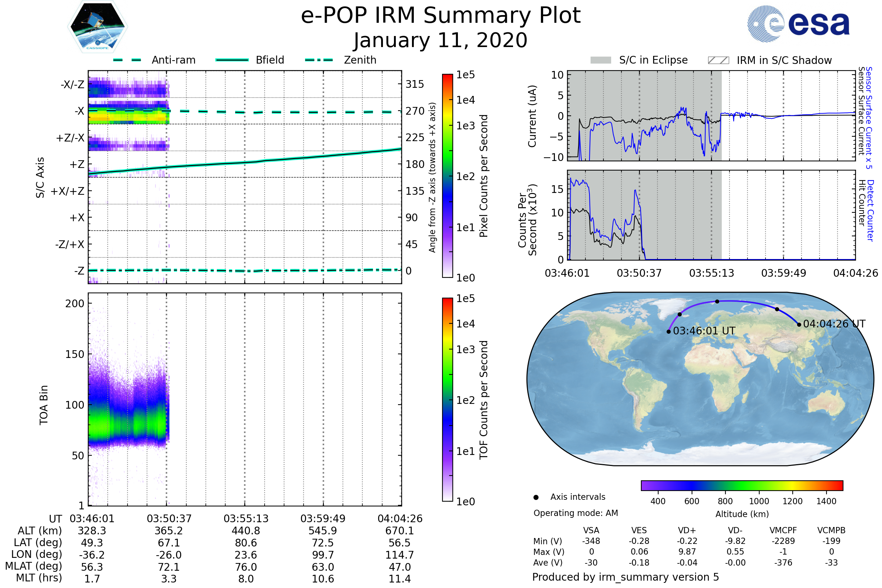Click the IRM in S/C Shadow hatched swatch
This screenshot has width=882, height=588.
718,60
